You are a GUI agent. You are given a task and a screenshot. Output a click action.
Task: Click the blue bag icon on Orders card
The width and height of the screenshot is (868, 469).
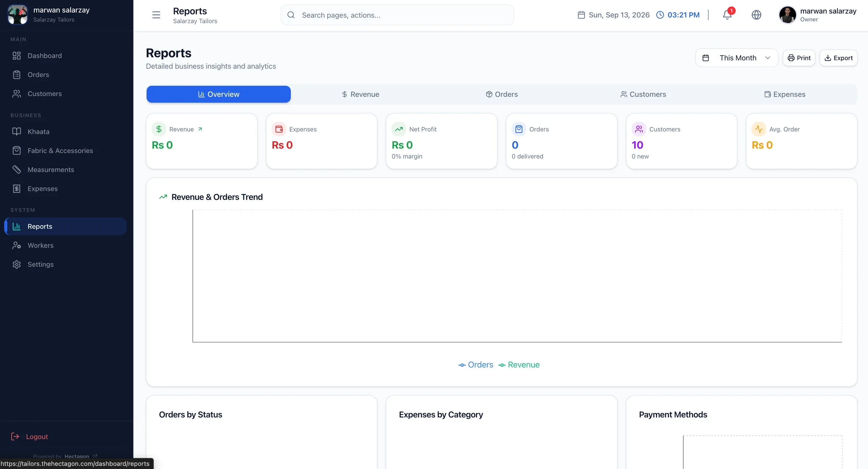519,129
